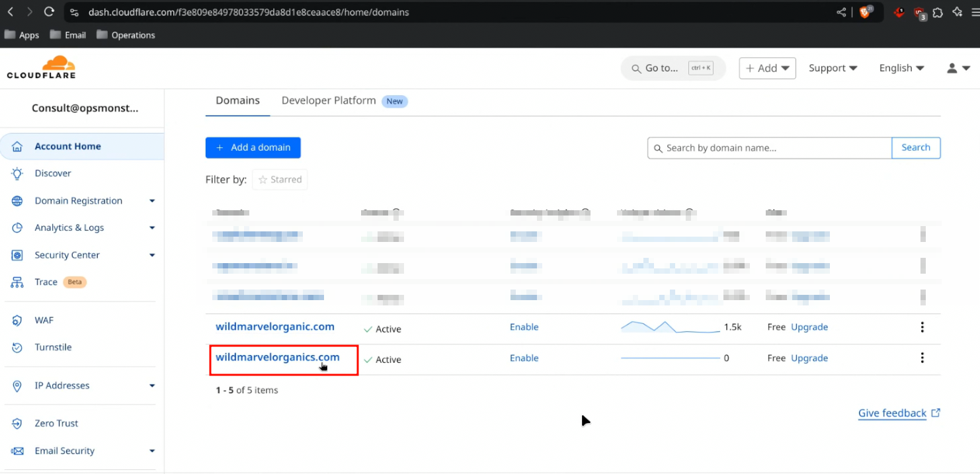The width and height of the screenshot is (980, 474).
Task: Open the English language dropdown
Action: [x=901, y=68]
